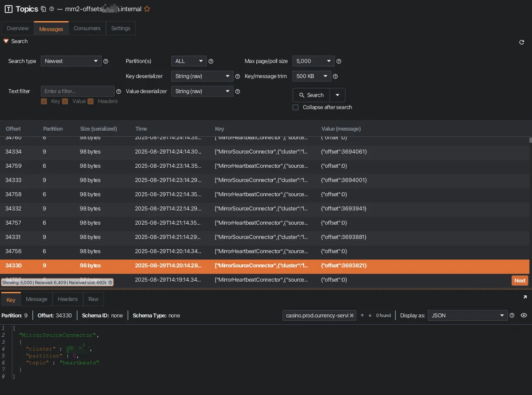Toggle the eye icon in detail panel

pyautogui.click(x=524, y=316)
